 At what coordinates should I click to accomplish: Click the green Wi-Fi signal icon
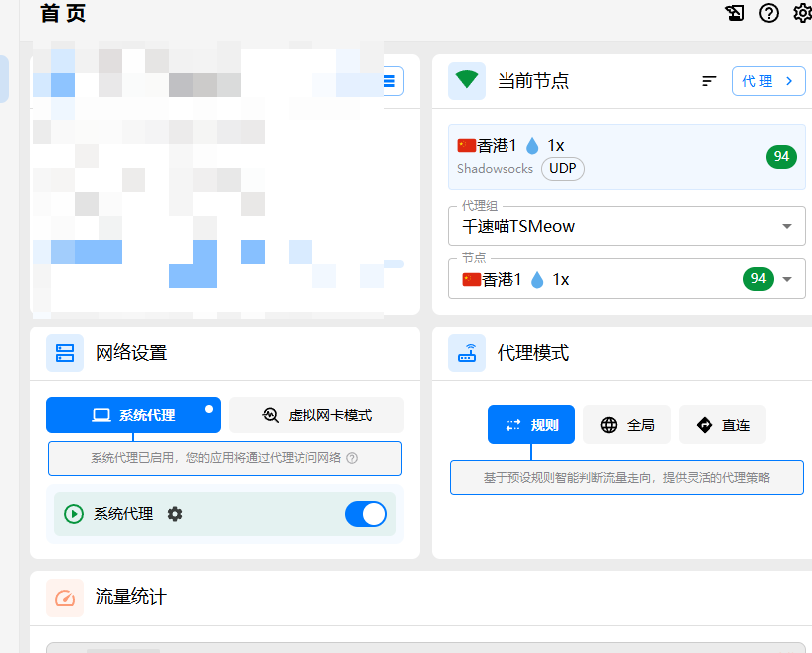[467, 81]
